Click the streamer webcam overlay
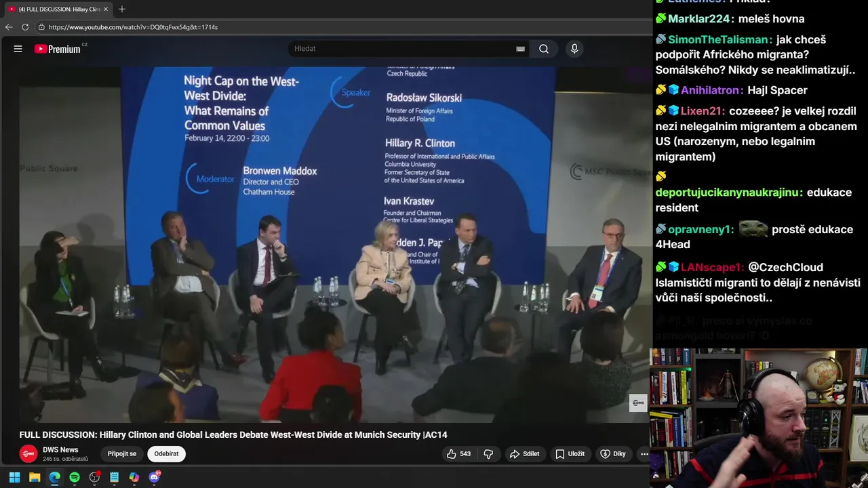The image size is (868, 488). click(x=759, y=418)
